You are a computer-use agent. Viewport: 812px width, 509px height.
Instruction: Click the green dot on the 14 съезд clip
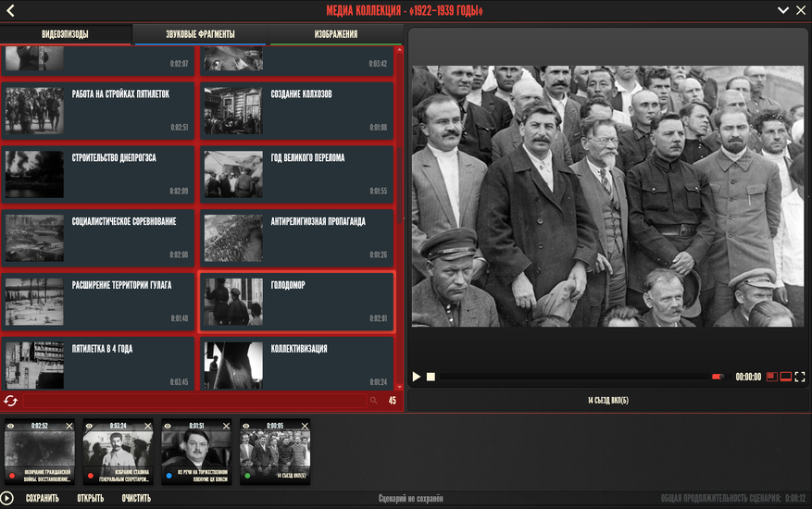pos(247,476)
